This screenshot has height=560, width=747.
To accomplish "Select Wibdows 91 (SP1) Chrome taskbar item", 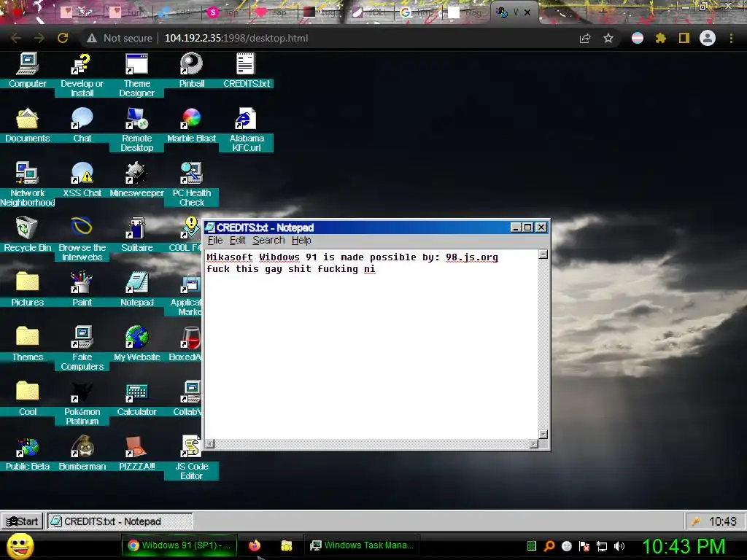I will tap(179, 545).
